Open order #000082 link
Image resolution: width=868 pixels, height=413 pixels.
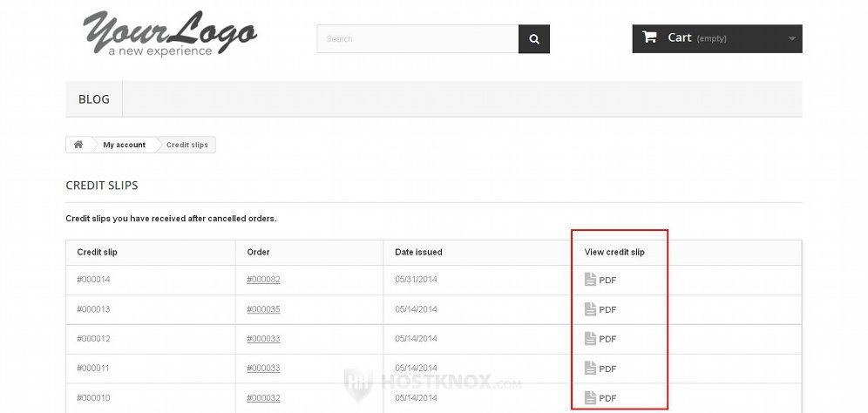[263, 280]
